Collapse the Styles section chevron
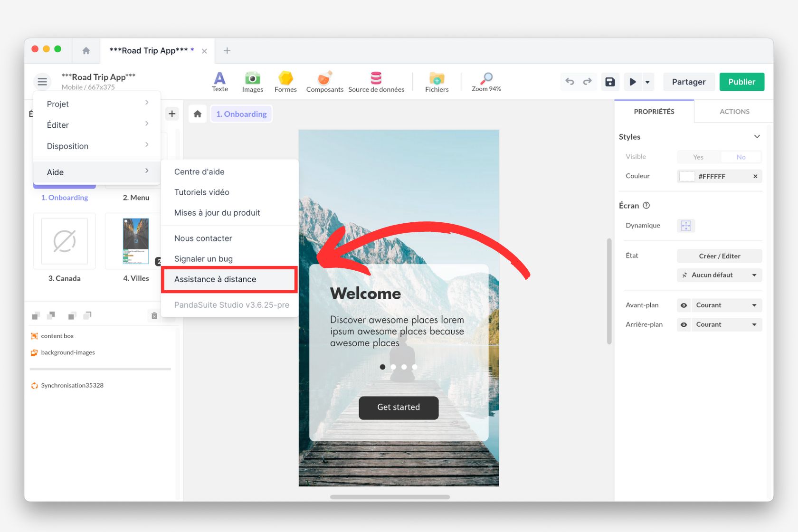The width and height of the screenshot is (798, 532). (x=757, y=137)
